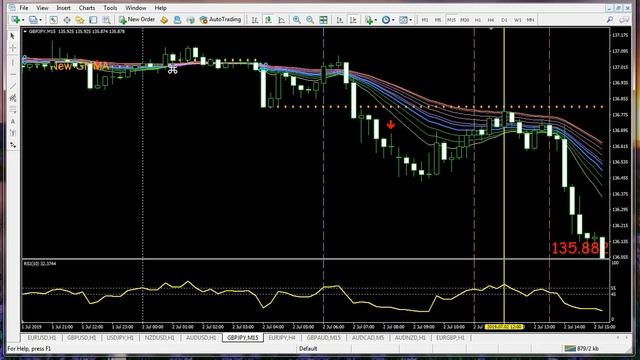Image resolution: width=640 pixels, height=360 pixels.
Task: Open the View menu
Action: pos(42,8)
